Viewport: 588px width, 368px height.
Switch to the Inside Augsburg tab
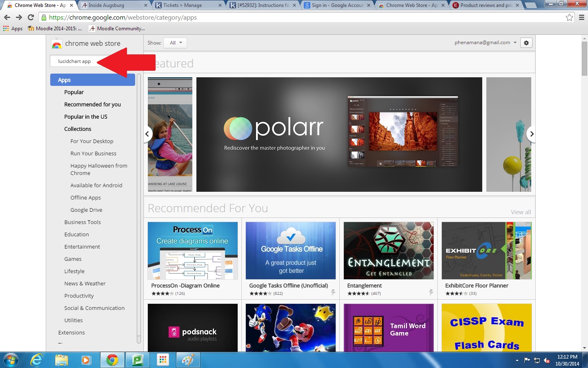pyautogui.click(x=114, y=5)
